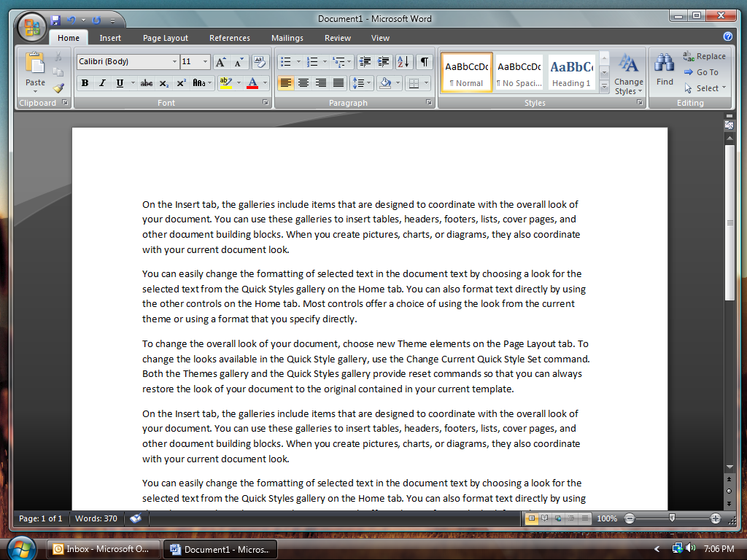The image size is (747, 560).
Task: Apply superscript formatting
Action: click(181, 83)
